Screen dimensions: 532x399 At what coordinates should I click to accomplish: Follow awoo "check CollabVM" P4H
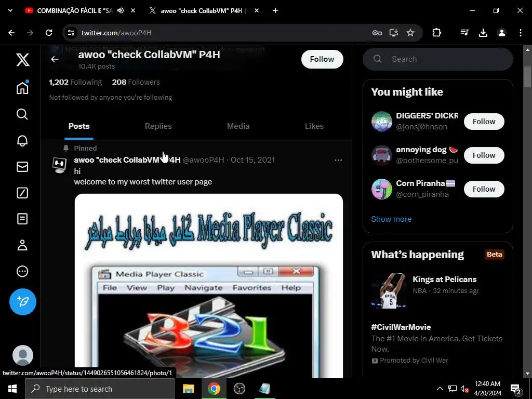coord(322,59)
